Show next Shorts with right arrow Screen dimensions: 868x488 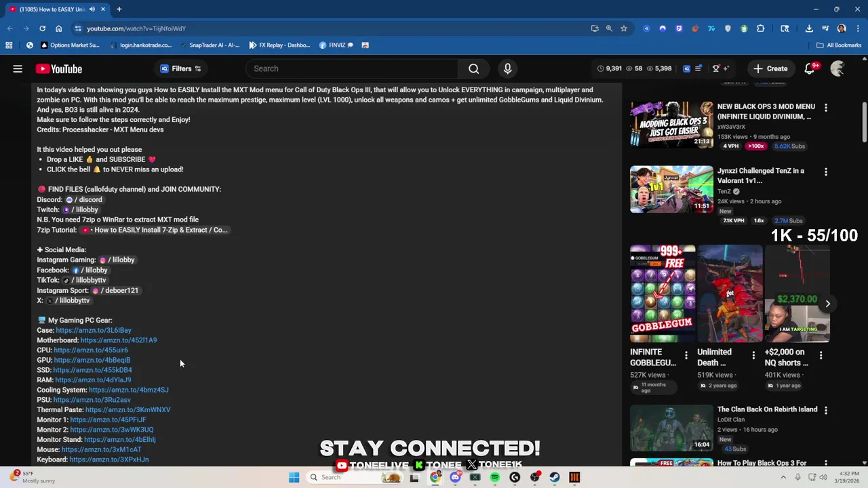tap(827, 304)
